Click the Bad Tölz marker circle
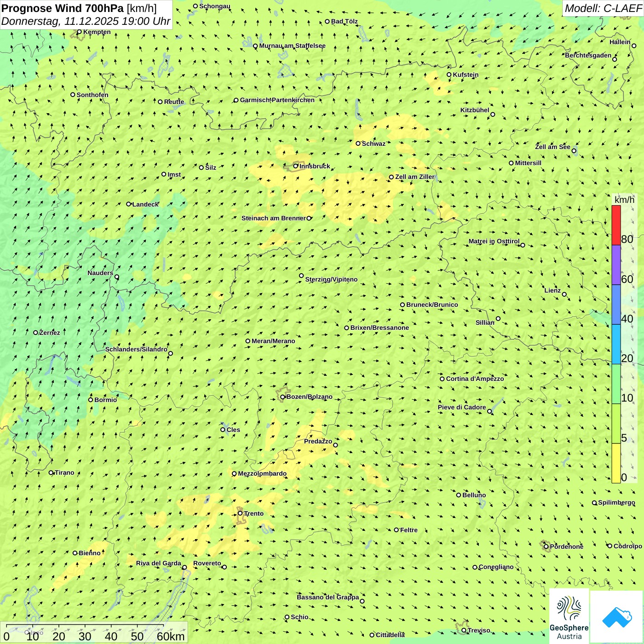This screenshot has height=644, width=644. point(327,22)
